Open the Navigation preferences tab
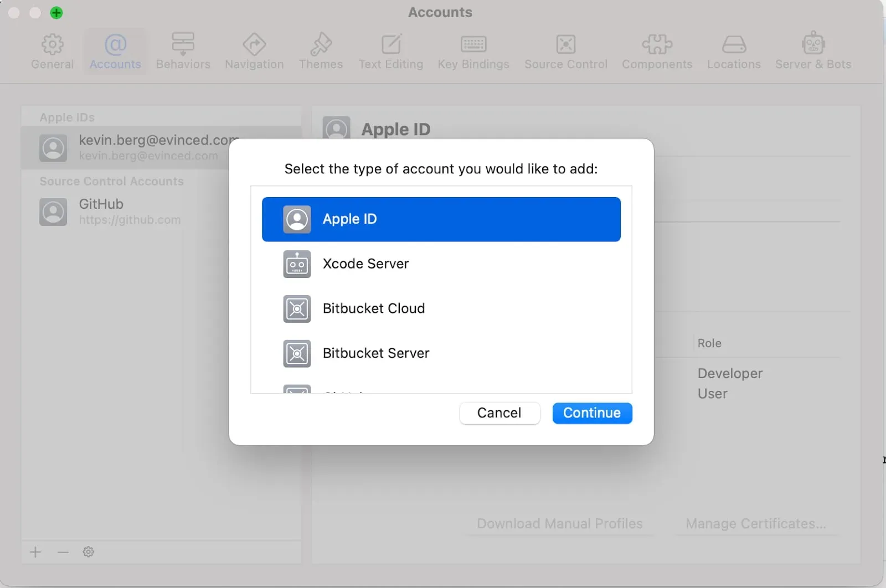The image size is (886, 588). point(254,52)
